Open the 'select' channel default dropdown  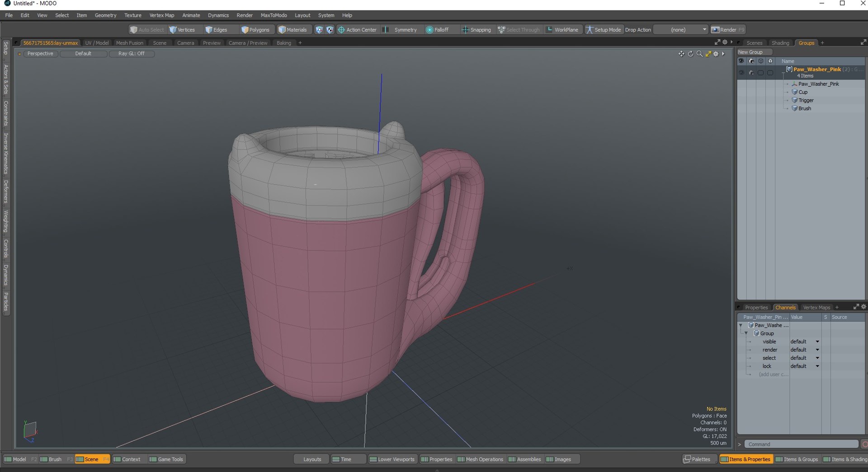[x=805, y=358]
